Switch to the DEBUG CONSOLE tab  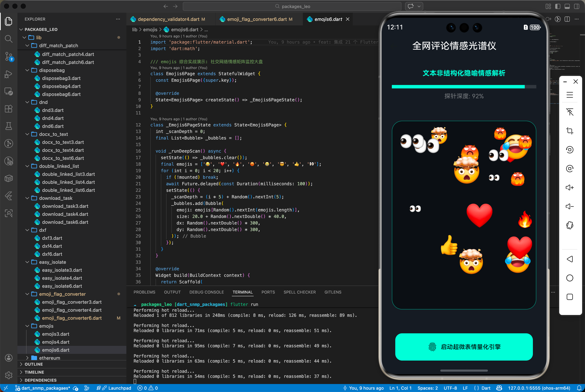[206, 292]
